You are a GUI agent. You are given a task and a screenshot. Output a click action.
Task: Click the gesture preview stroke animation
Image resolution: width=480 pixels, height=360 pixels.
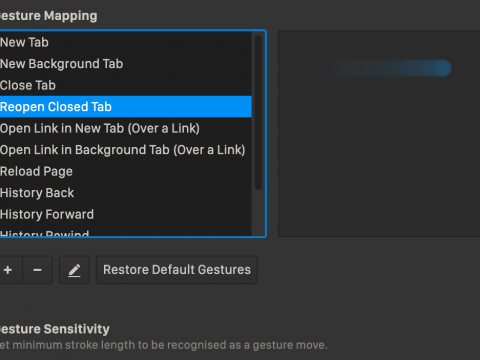(x=383, y=68)
